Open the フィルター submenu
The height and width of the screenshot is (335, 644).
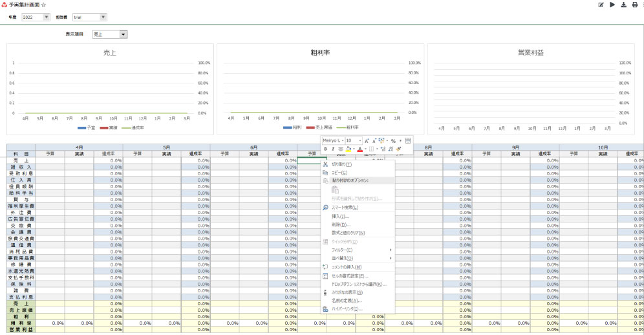[342, 250]
